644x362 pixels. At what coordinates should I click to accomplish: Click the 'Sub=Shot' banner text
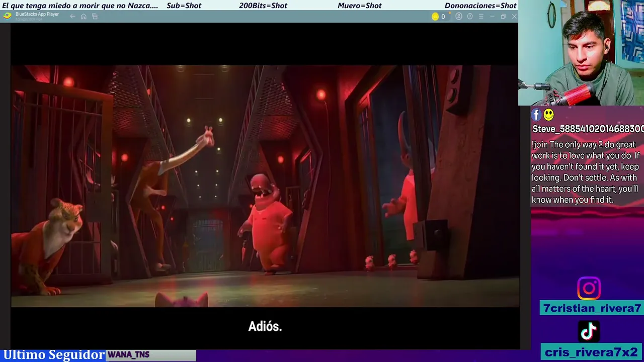[184, 6]
